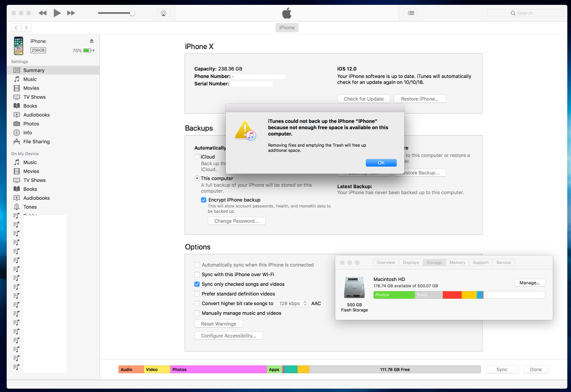
Task: Click Check for Update
Action: point(364,99)
